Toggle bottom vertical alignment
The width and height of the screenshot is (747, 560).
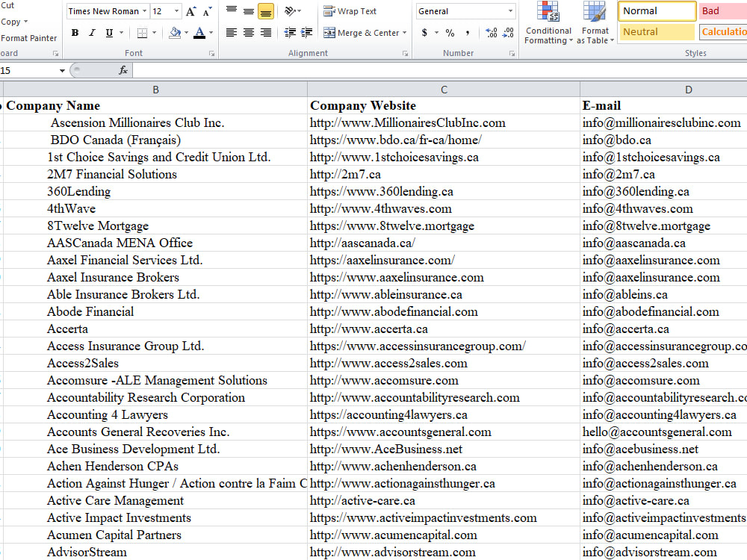click(x=266, y=11)
